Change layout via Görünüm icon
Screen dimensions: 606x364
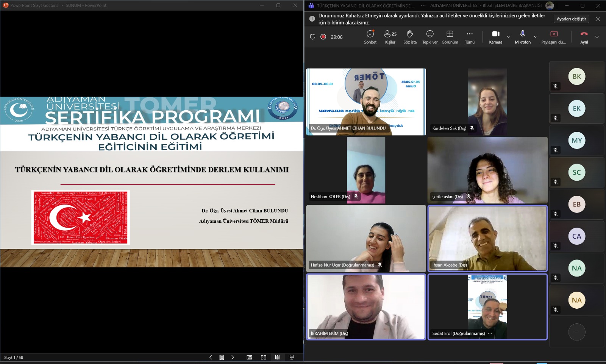coord(450,37)
